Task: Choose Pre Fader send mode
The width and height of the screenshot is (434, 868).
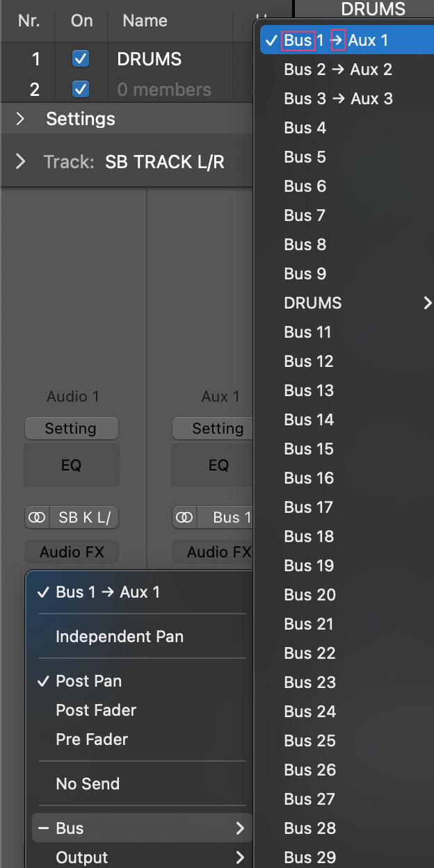Action: [x=92, y=739]
